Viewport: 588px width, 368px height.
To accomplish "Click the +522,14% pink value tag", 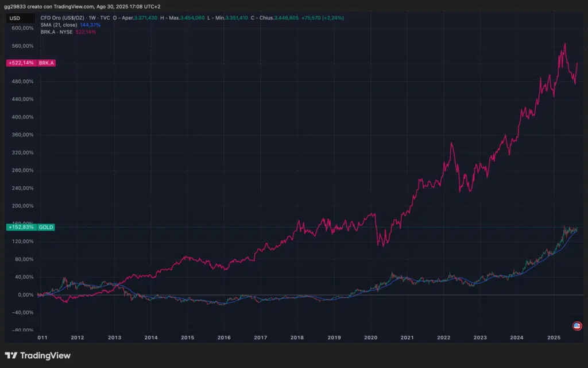I will pos(22,63).
